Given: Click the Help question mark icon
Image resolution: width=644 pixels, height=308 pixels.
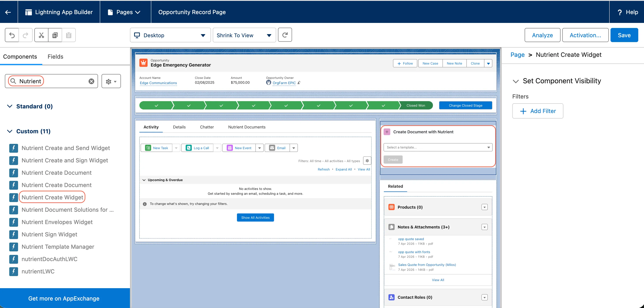Looking at the screenshot, I should (x=620, y=12).
